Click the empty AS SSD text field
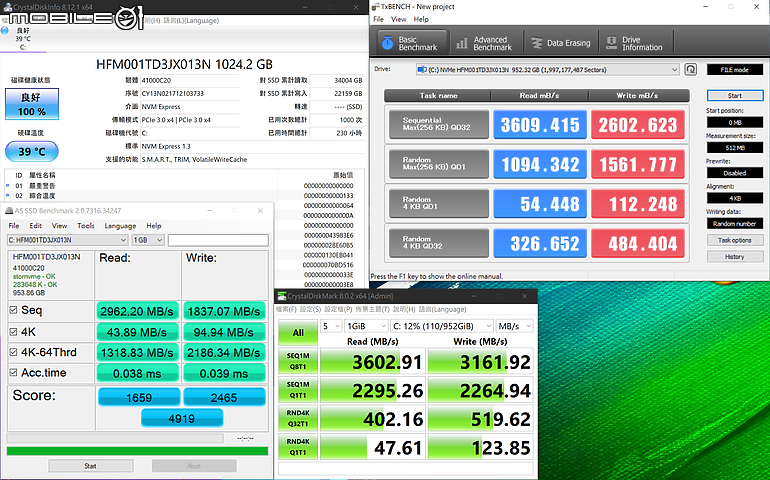 tap(218, 240)
